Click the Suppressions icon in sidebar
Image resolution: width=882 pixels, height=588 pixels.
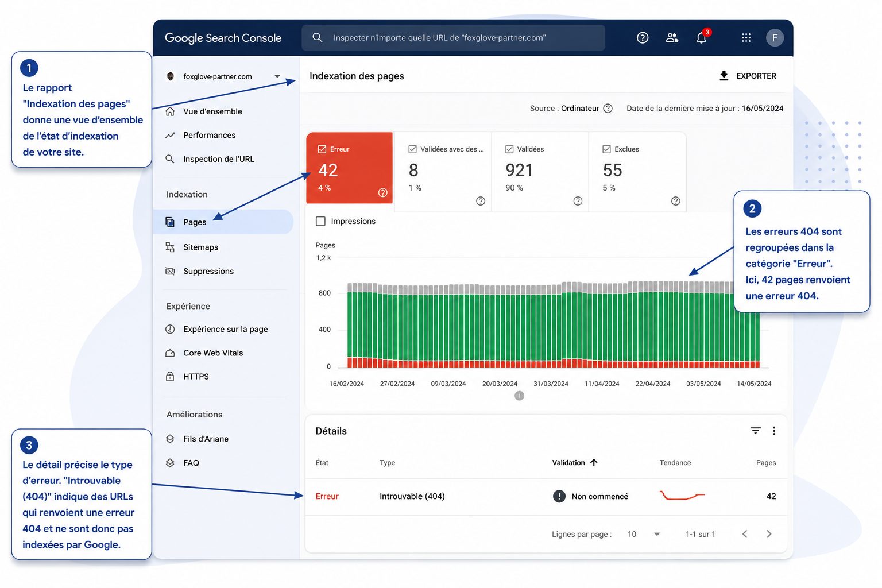pyautogui.click(x=170, y=271)
